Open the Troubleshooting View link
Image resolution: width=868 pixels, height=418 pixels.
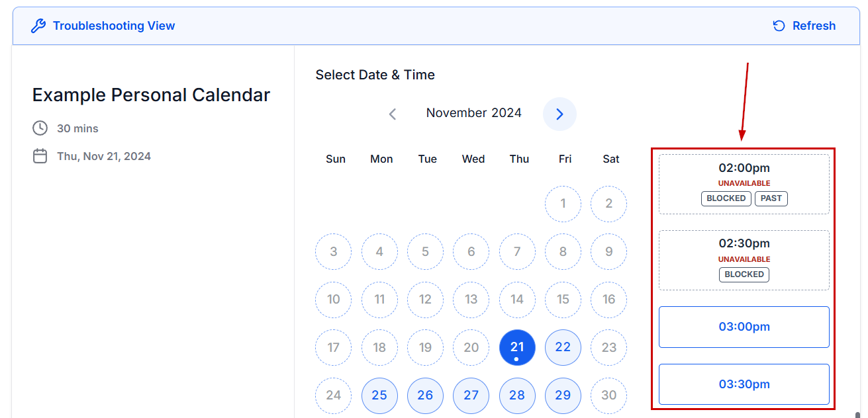point(114,26)
